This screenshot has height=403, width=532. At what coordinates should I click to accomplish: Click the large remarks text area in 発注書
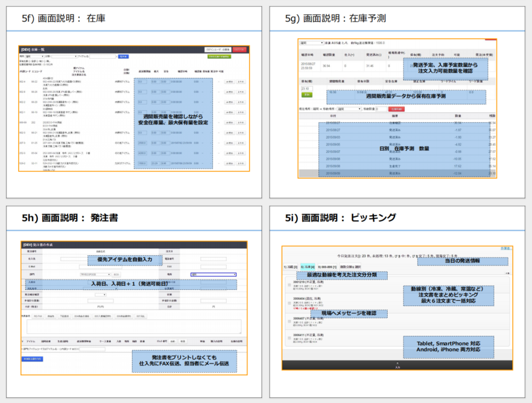134,327
